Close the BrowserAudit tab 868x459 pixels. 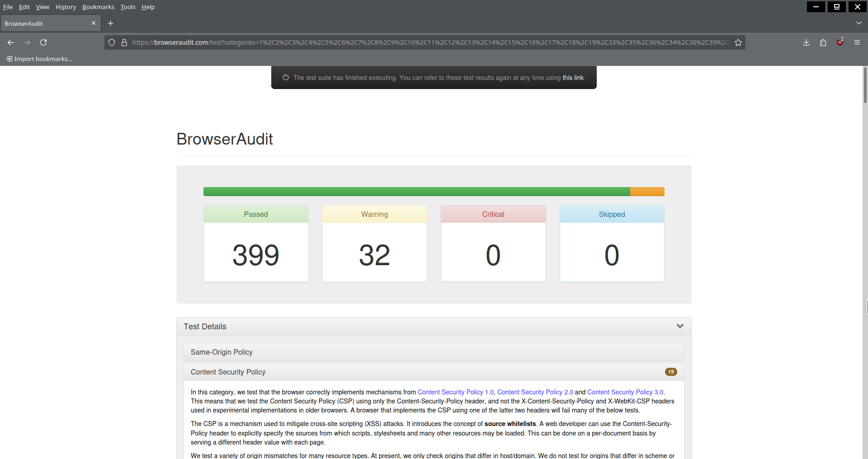pyautogui.click(x=94, y=23)
